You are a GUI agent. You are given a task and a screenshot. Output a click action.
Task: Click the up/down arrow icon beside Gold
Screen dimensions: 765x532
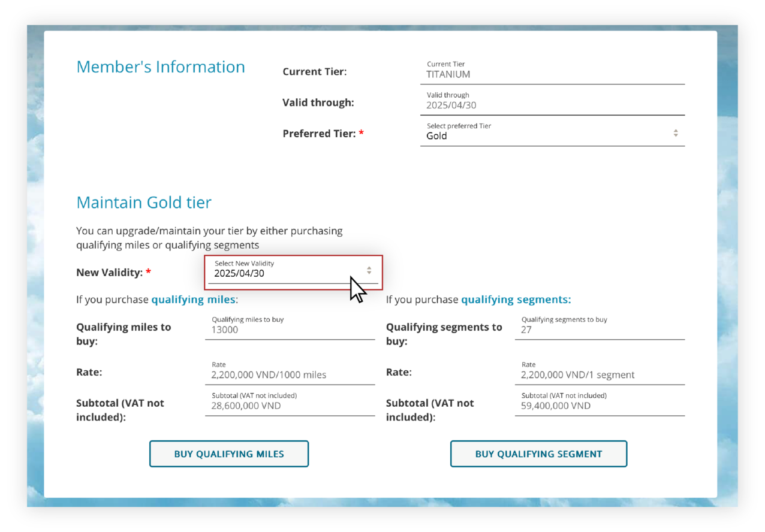[x=676, y=133]
